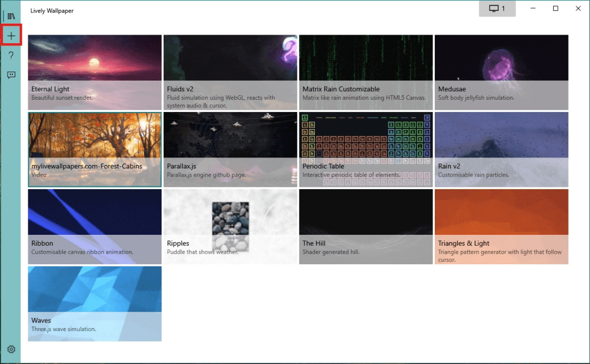The width and height of the screenshot is (590, 364).
Task: Select the Parallax.js wallpaper
Action: (230, 148)
